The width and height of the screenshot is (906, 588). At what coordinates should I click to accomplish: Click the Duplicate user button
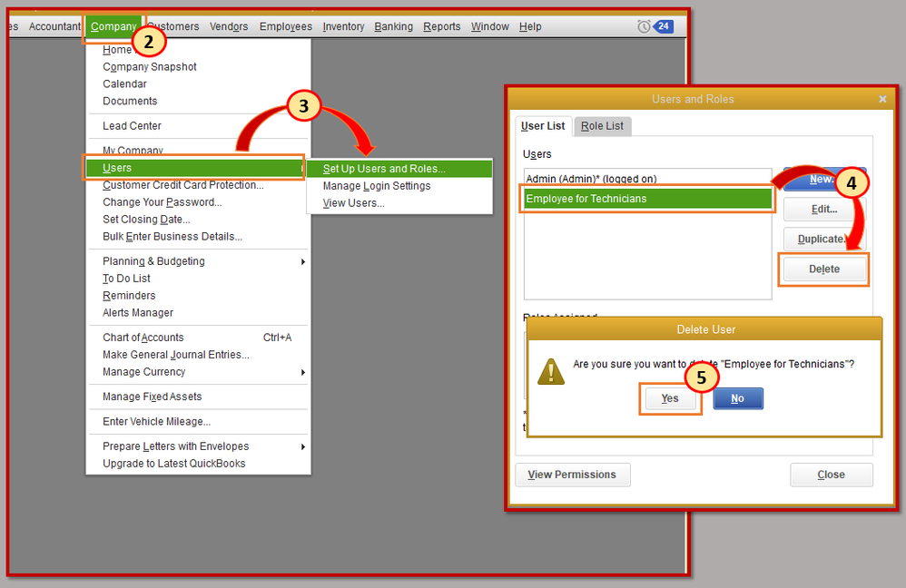point(824,240)
